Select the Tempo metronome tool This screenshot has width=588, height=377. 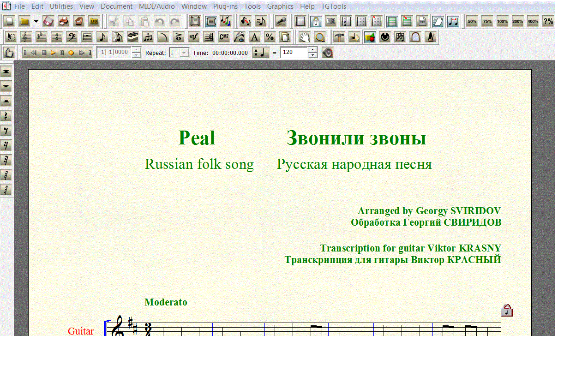click(431, 37)
